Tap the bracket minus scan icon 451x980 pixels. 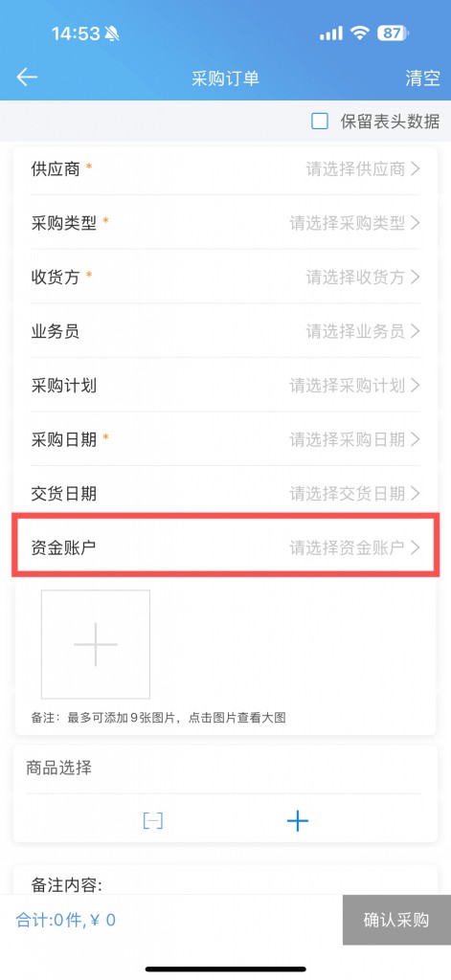pos(152,820)
